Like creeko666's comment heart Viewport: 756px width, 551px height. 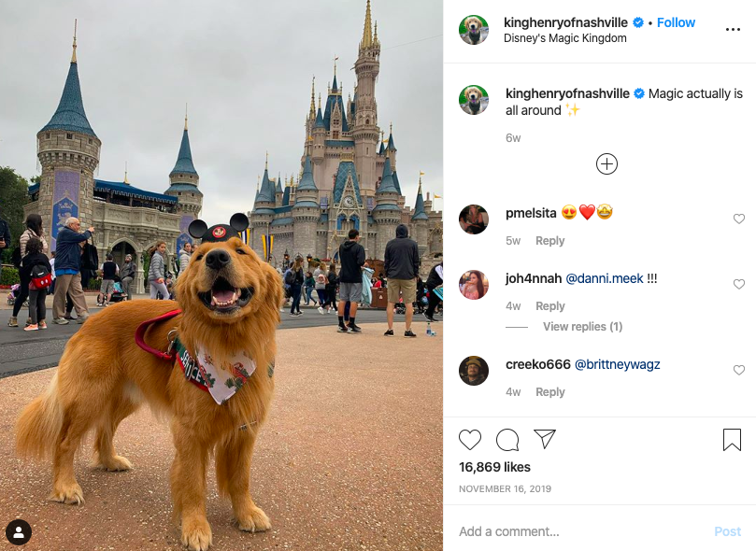pyautogui.click(x=738, y=370)
